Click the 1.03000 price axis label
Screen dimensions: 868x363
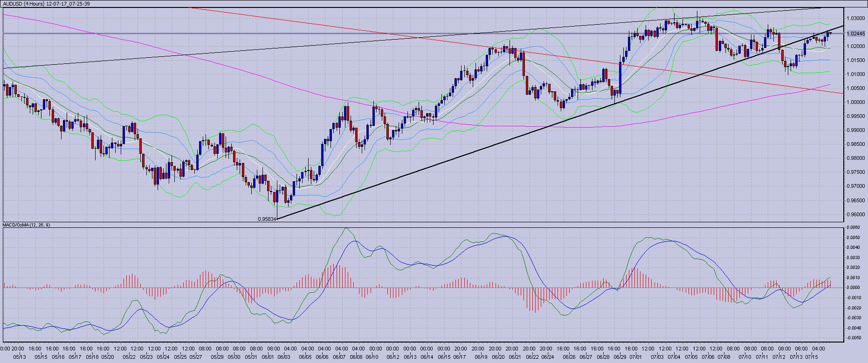point(855,18)
